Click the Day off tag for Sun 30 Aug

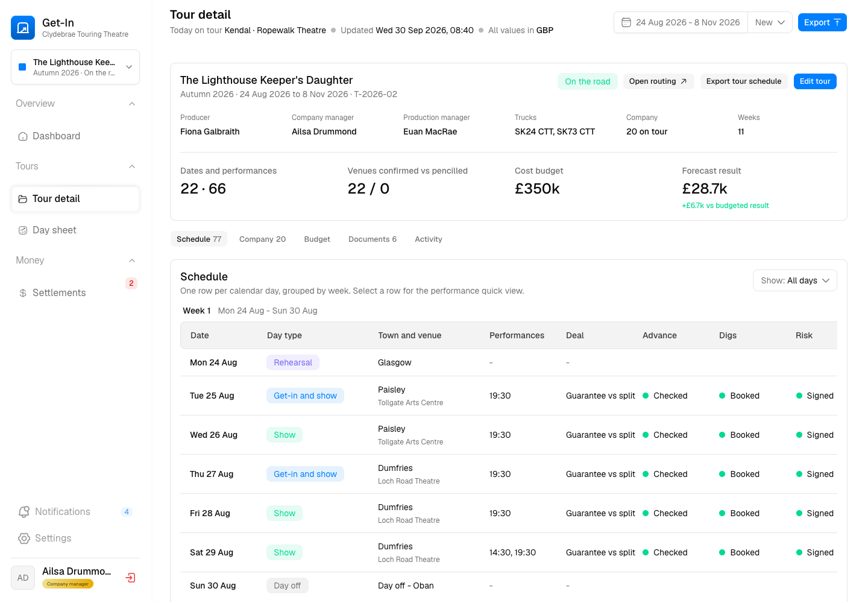coord(287,586)
